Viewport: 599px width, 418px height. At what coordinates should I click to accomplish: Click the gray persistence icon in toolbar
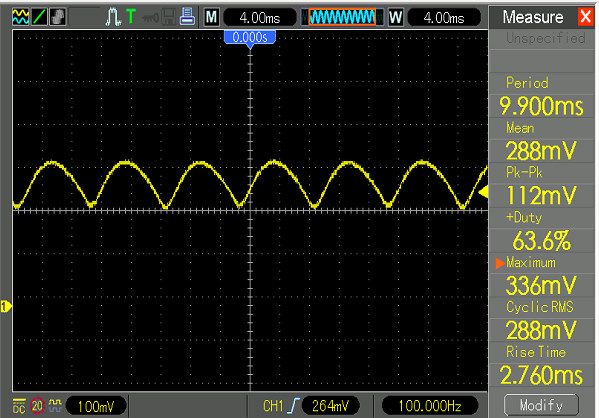(x=58, y=17)
